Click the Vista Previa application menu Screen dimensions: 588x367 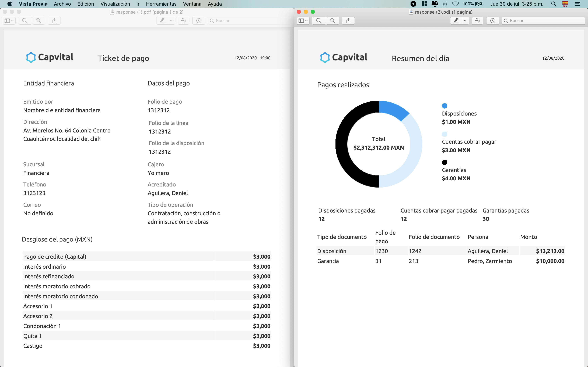33,4
